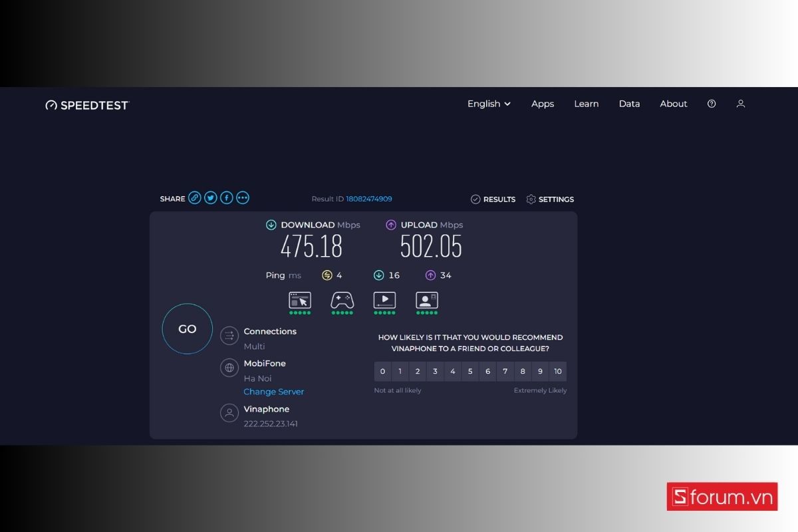This screenshot has height=532, width=798.
Task: Open more share options ellipsis
Action: click(243, 198)
